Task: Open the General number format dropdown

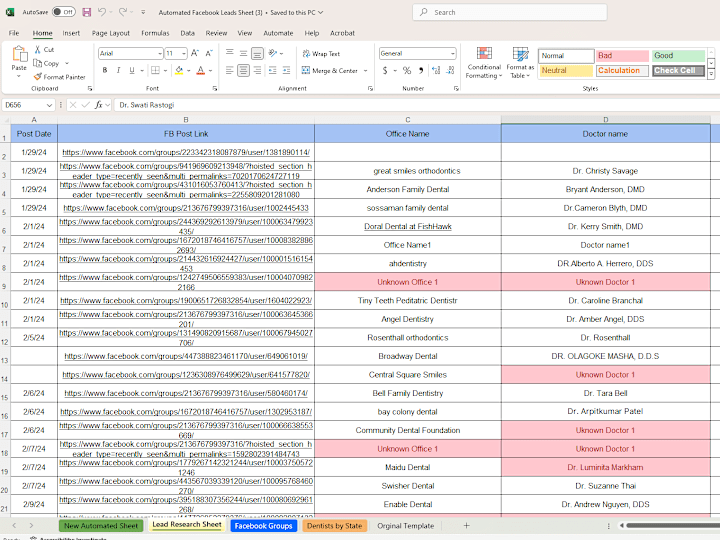Action: point(453,54)
